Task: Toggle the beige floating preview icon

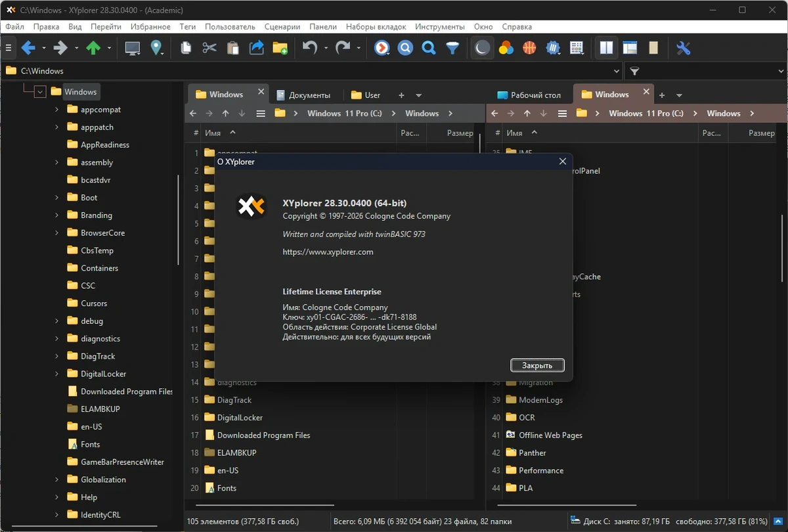Action: pos(653,48)
